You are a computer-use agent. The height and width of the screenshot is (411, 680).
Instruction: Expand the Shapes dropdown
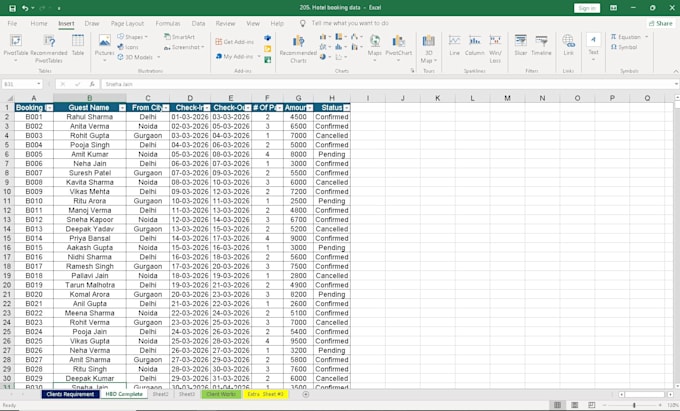tap(146, 37)
